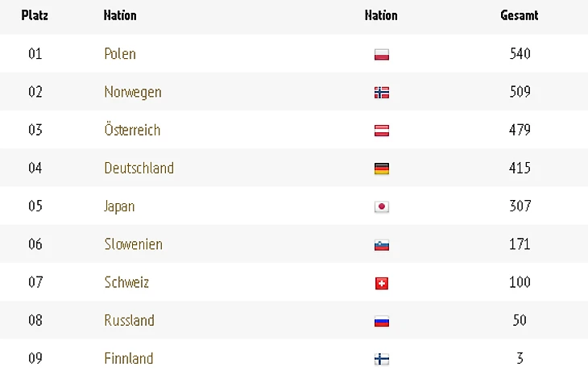The height and width of the screenshot is (375, 588).
Task: Open the Slowenien nation link
Action: (133, 244)
